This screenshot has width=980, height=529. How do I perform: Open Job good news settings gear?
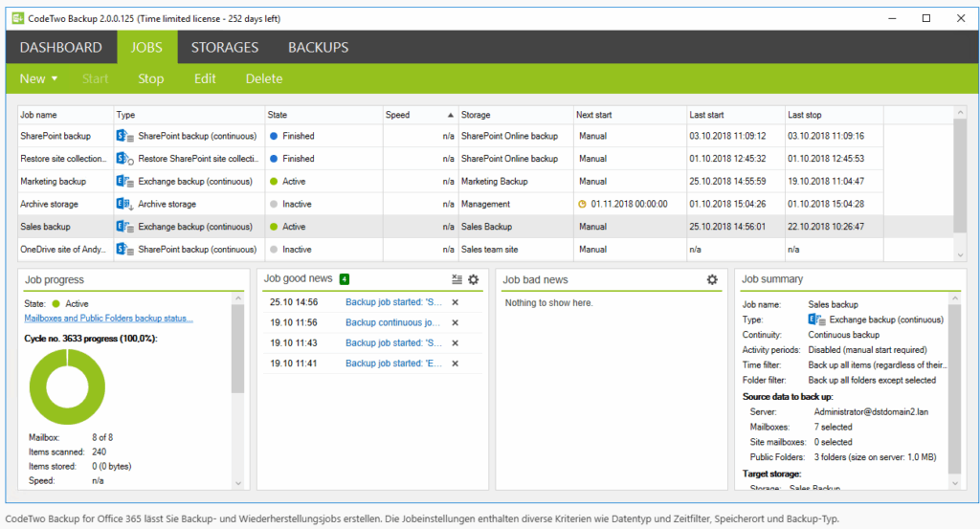473,279
